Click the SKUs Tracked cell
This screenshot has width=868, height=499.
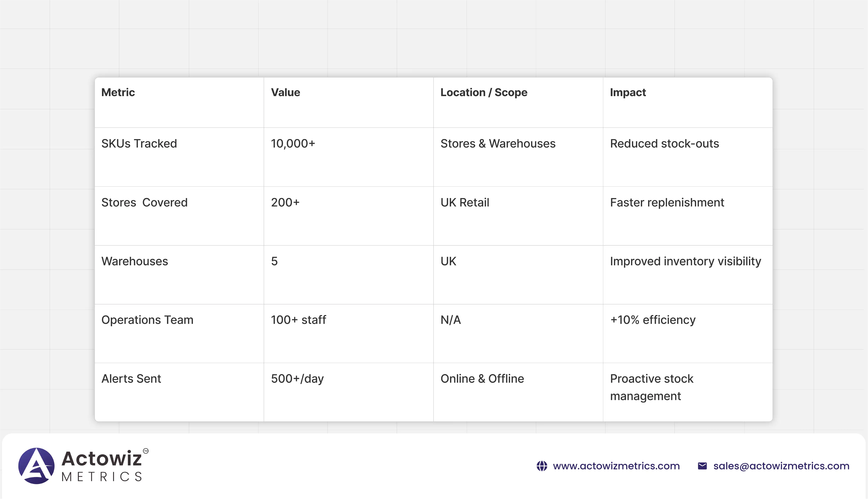[x=139, y=144]
